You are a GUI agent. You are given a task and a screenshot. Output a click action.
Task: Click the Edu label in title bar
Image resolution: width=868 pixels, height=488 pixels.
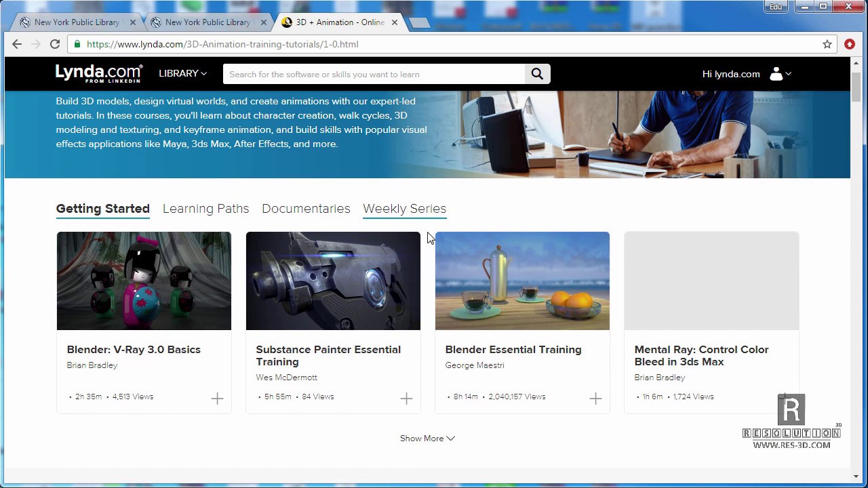click(x=774, y=7)
